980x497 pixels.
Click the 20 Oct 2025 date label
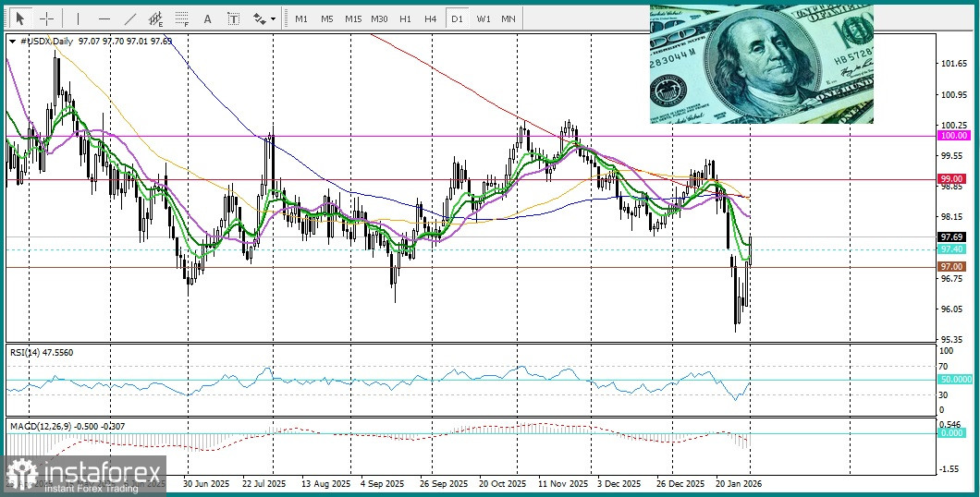pyautogui.click(x=503, y=484)
